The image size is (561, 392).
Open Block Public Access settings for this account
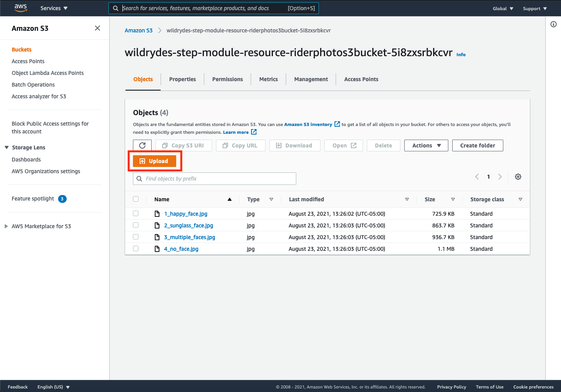point(50,128)
